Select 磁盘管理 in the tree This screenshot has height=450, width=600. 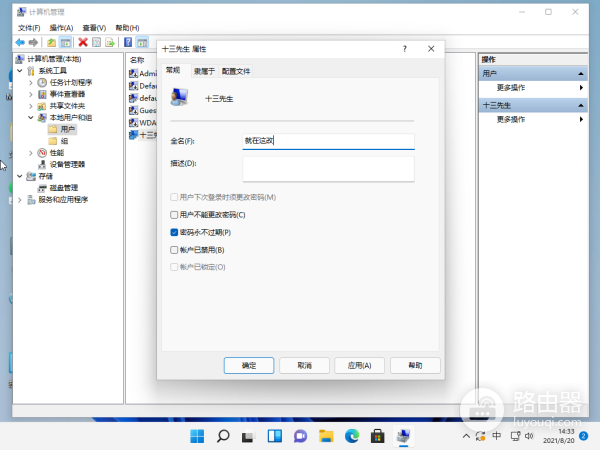pyautogui.click(x=58, y=188)
